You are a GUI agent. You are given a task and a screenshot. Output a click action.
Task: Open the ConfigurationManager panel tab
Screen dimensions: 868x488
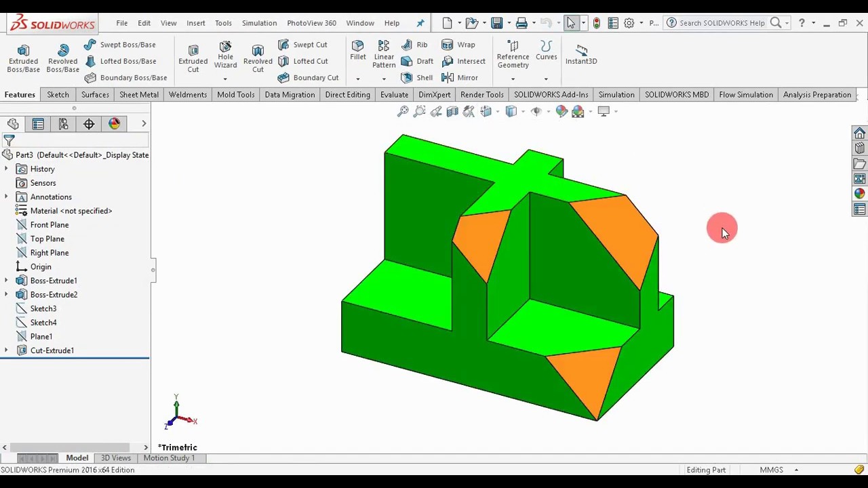pyautogui.click(x=63, y=124)
